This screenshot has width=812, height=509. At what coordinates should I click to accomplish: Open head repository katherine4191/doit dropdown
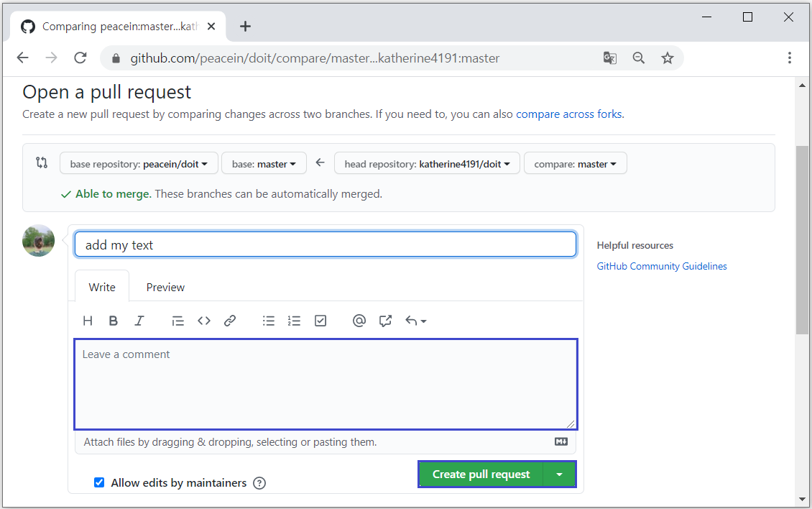click(428, 163)
